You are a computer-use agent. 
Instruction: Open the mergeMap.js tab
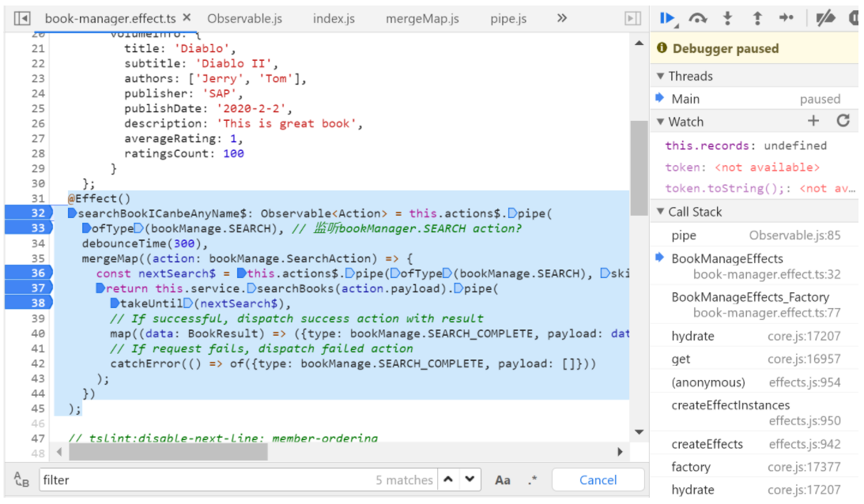pos(421,17)
